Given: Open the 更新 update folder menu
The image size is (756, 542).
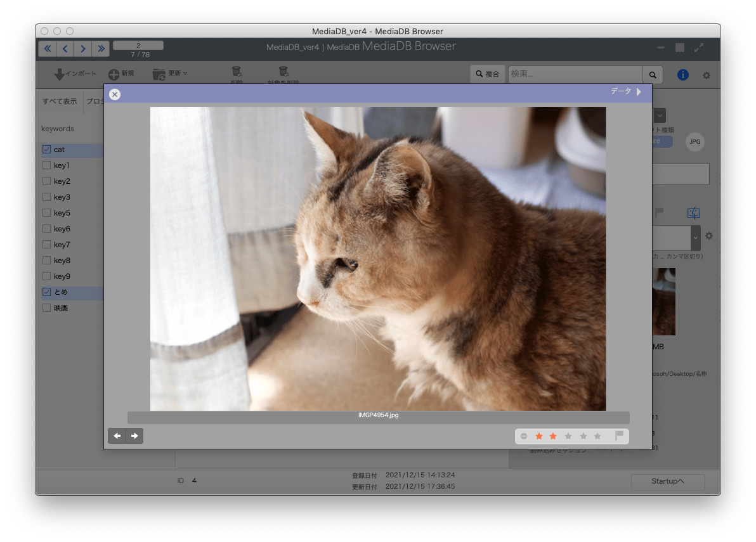Looking at the screenshot, I should pos(170,74).
